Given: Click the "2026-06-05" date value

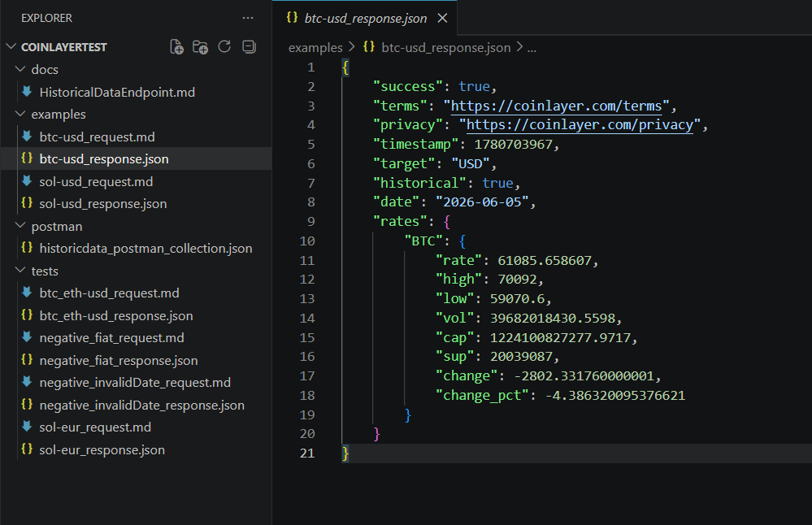Looking at the screenshot, I should tap(482, 202).
